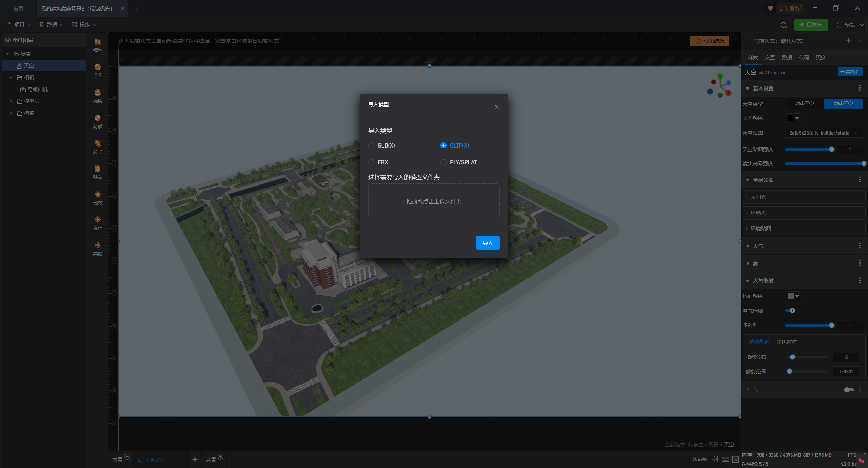The image size is (868, 468).
Task: Select the GLB(X) import type radio
Action: 371,145
